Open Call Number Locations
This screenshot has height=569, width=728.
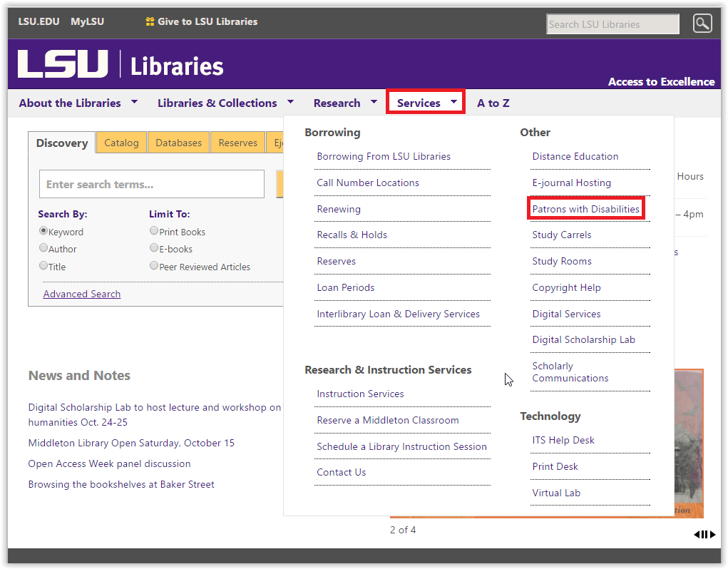click(368, 183)
